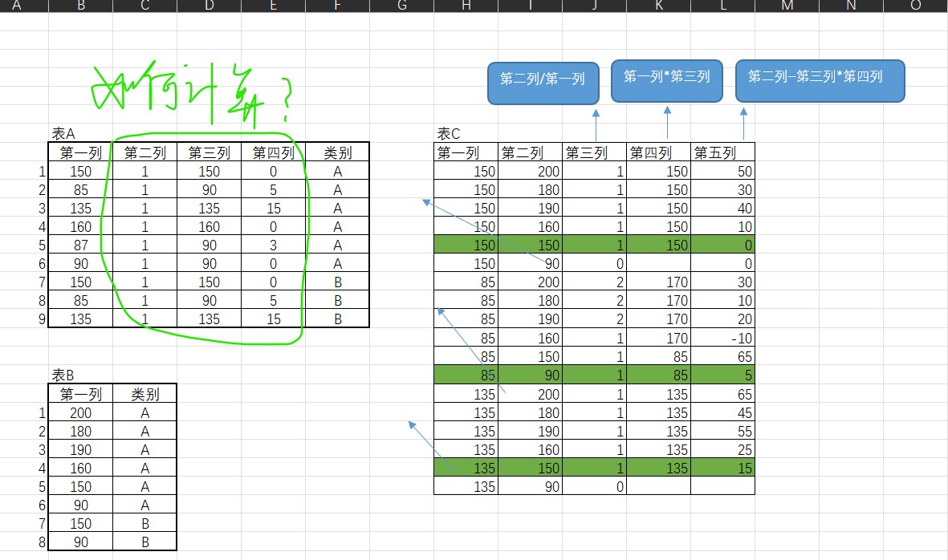948x560 pixels.
Task: Select the '第五列' header in table C
Action: [x=723, y=152]
